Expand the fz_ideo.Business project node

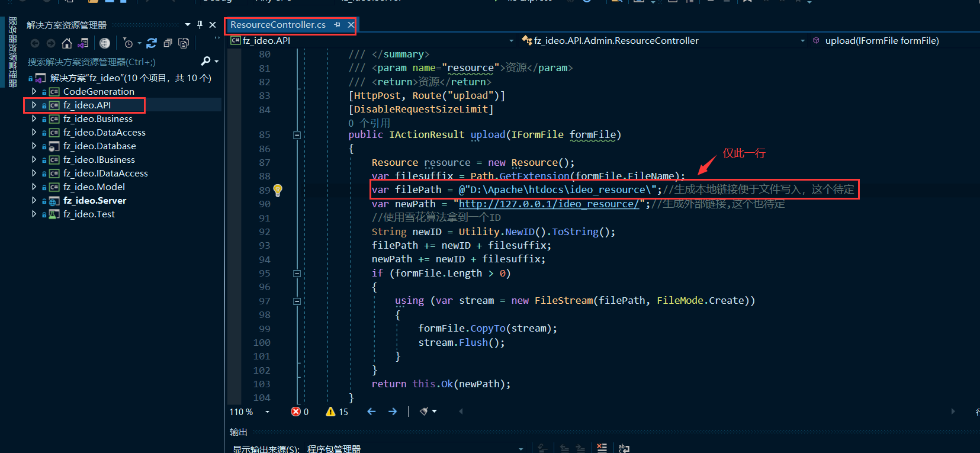click(34, 118)
